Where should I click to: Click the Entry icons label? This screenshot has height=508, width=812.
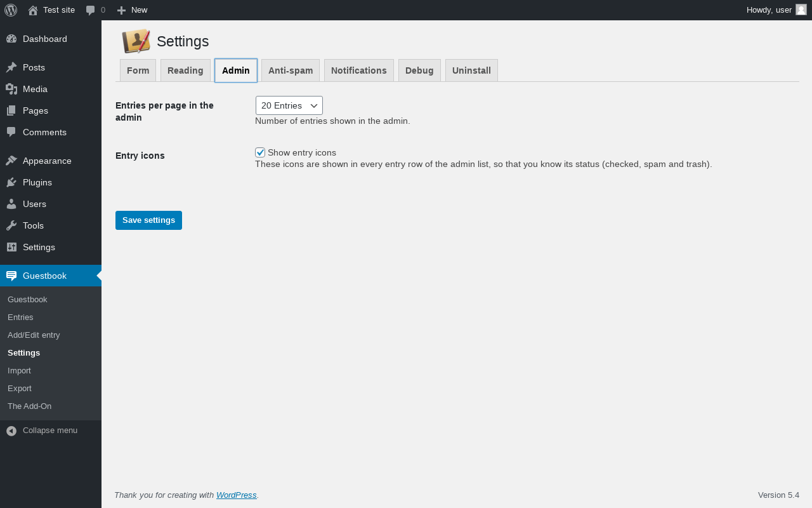pyautogui.click(x=140, y=156)
